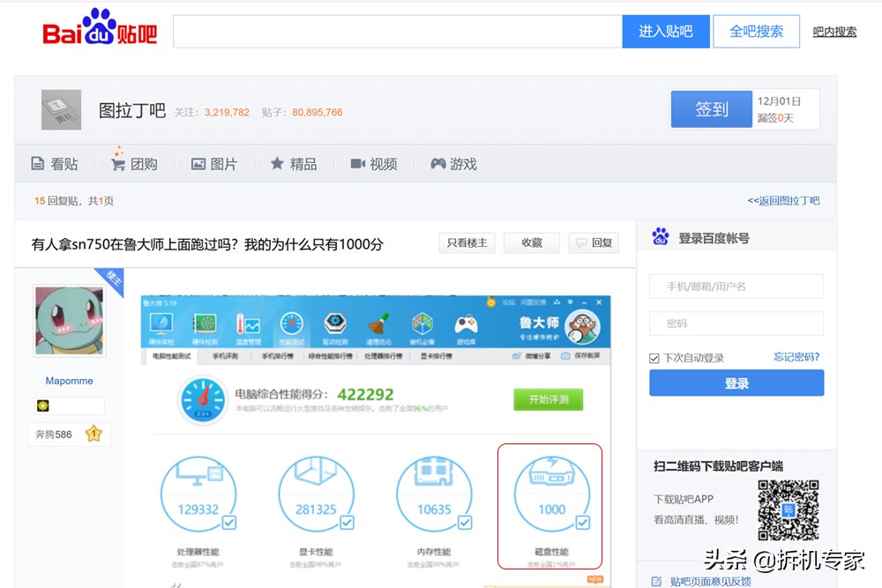The image size is (882, 588).
Task: Open 温度管理 temperature management
Action: 250,324
